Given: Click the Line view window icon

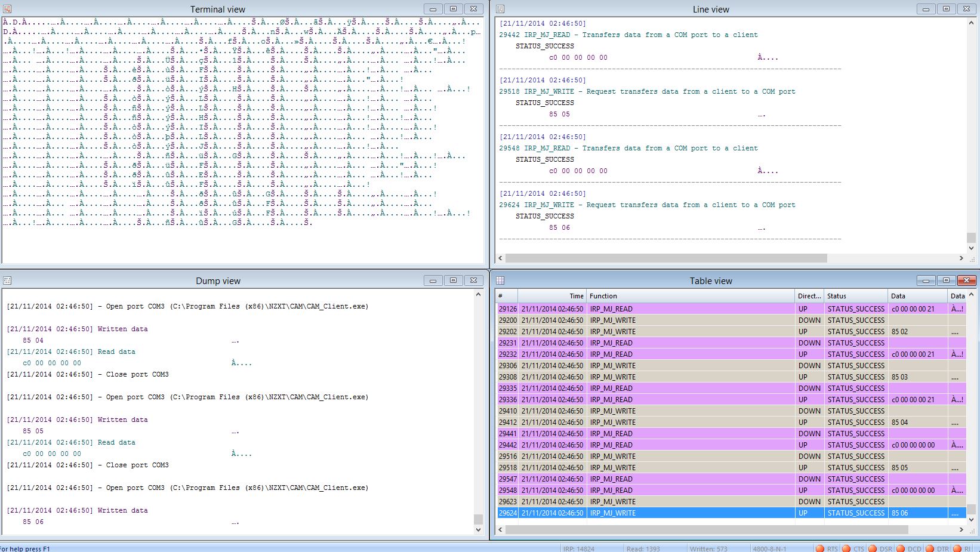Looking at the screenshot, I should pos(500,9).
